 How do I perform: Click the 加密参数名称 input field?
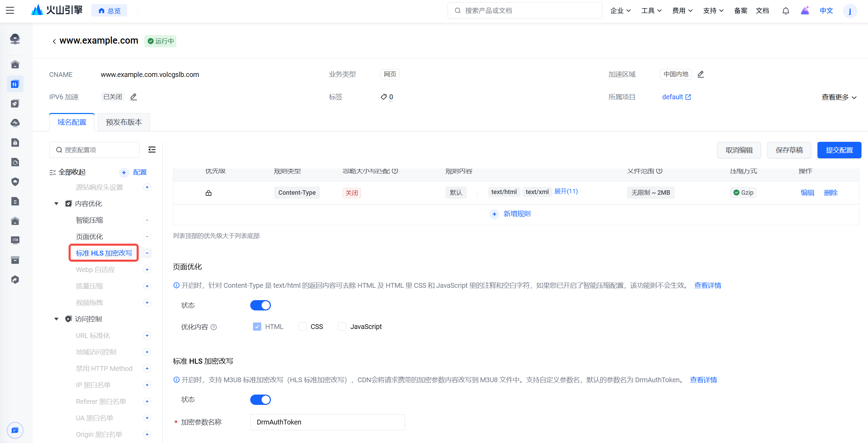tap(327, 422)
